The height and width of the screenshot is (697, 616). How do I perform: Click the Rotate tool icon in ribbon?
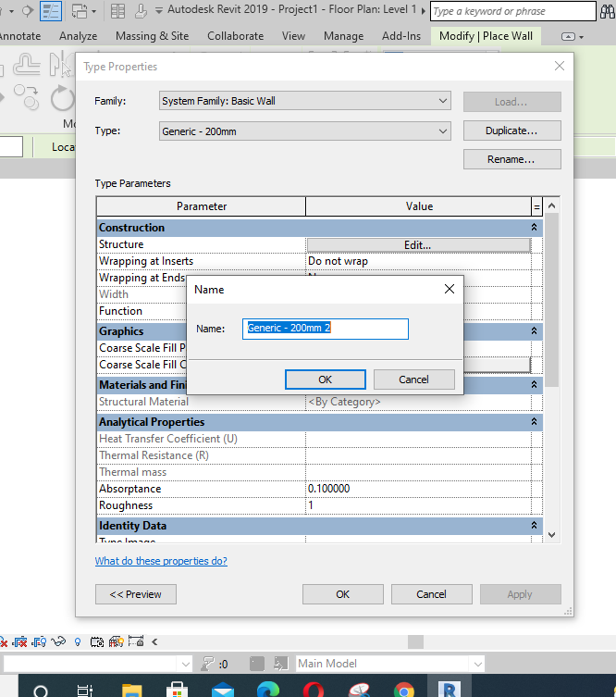tap(62, 98)
